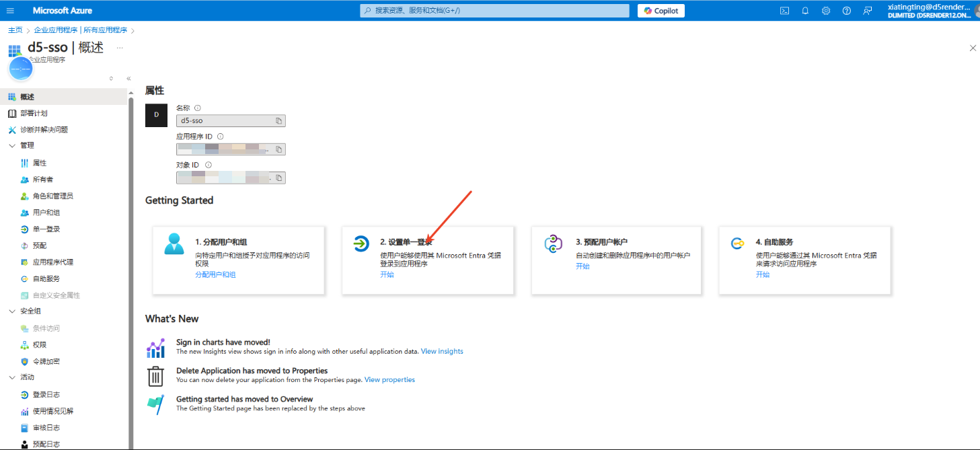Copy the 对象 ID value
Image resolution: width=980 pixels, height=450 pixels.
click(x=278, y=178)
